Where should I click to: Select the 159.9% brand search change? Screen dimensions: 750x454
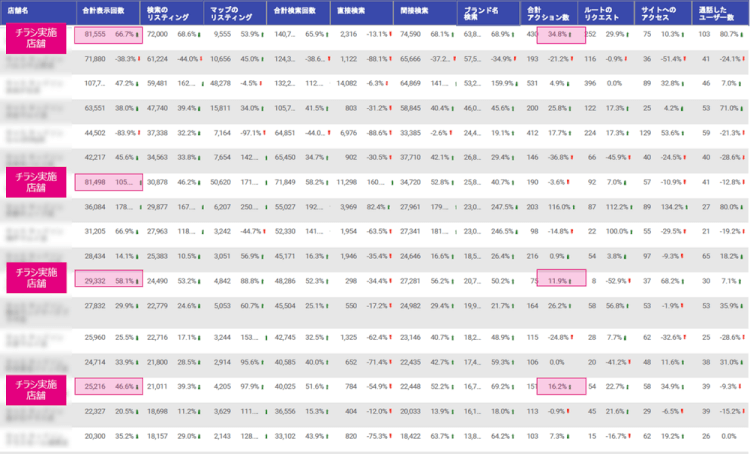coord(502,83)
